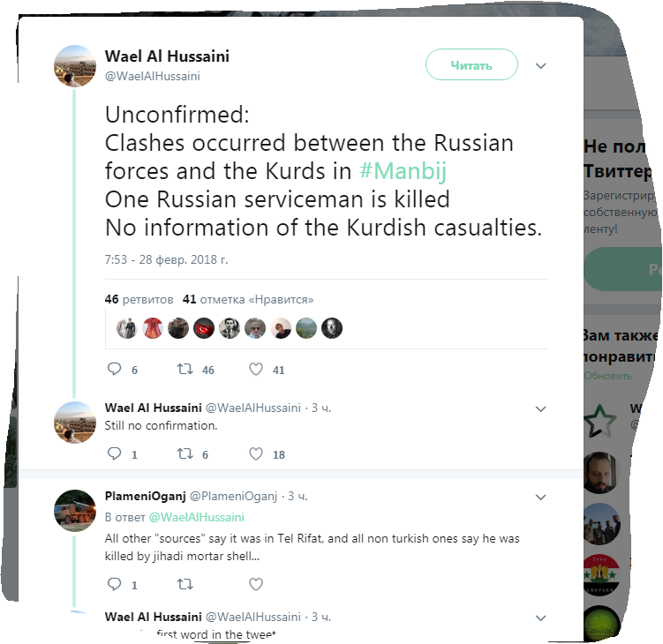Open Wael Al Hussaini's profile avatar

[75, 65]
